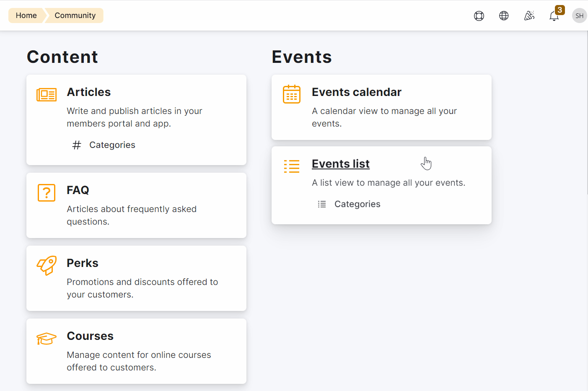Screen dimensions: 588x391
Task: Open the notifications bell
Action: [x=554, y=16]
